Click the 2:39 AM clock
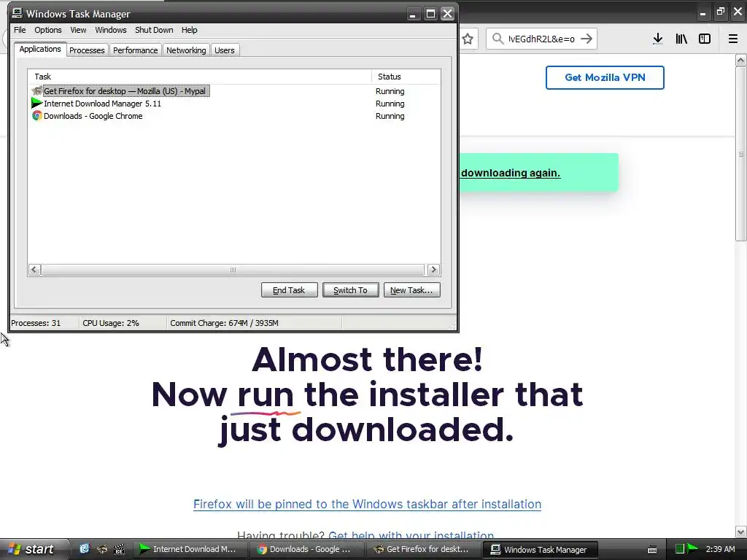 tap(720, 549)
